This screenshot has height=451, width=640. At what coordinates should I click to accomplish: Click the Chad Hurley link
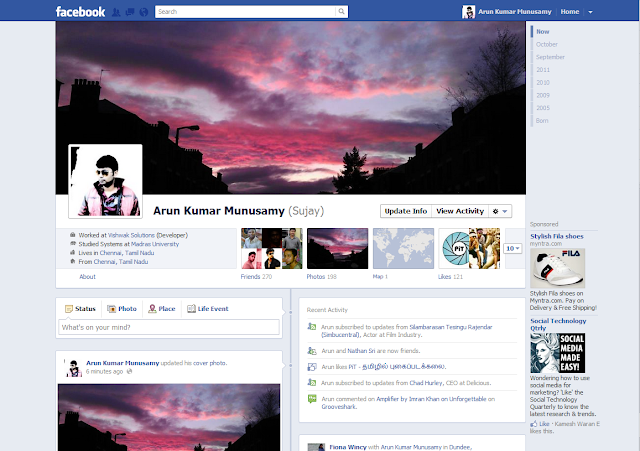click(x=426, y=383)
